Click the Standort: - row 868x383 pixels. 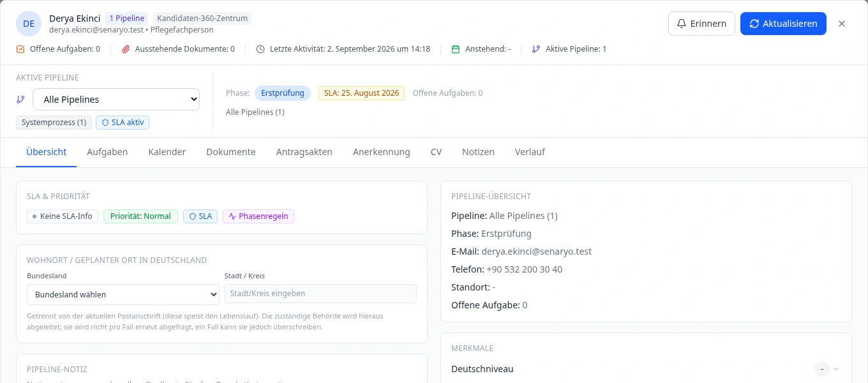click(x=473, y=287)
